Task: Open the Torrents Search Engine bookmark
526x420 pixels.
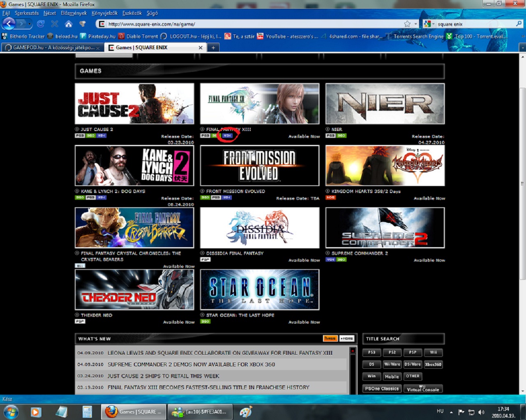Action: 414,36
